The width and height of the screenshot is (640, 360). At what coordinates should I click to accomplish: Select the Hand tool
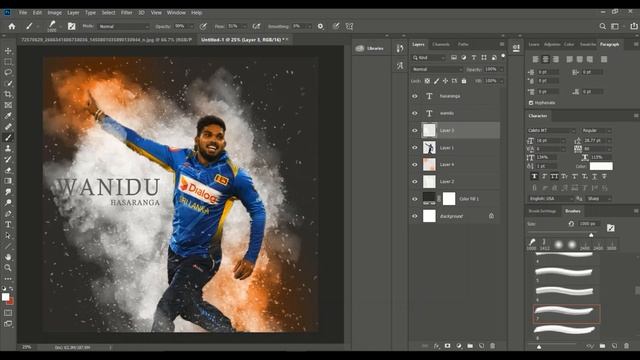coord(8,257)
